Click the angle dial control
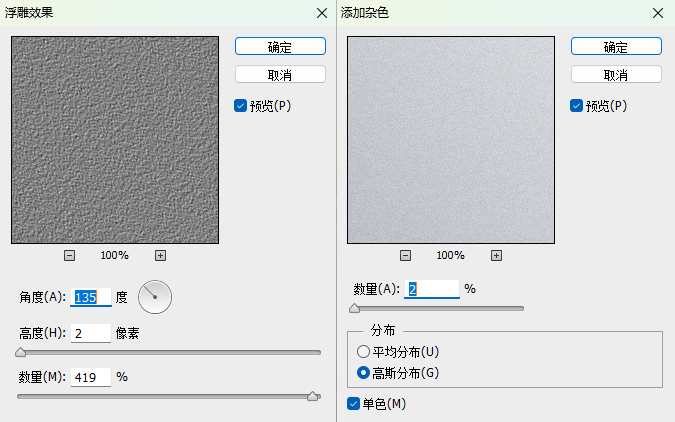The height and width of the screenshot is (422, 675). tap(155, 297)
